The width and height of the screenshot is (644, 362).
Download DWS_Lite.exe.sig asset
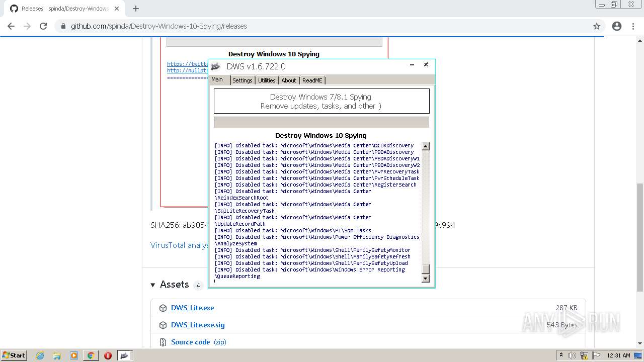coord(198,325)
